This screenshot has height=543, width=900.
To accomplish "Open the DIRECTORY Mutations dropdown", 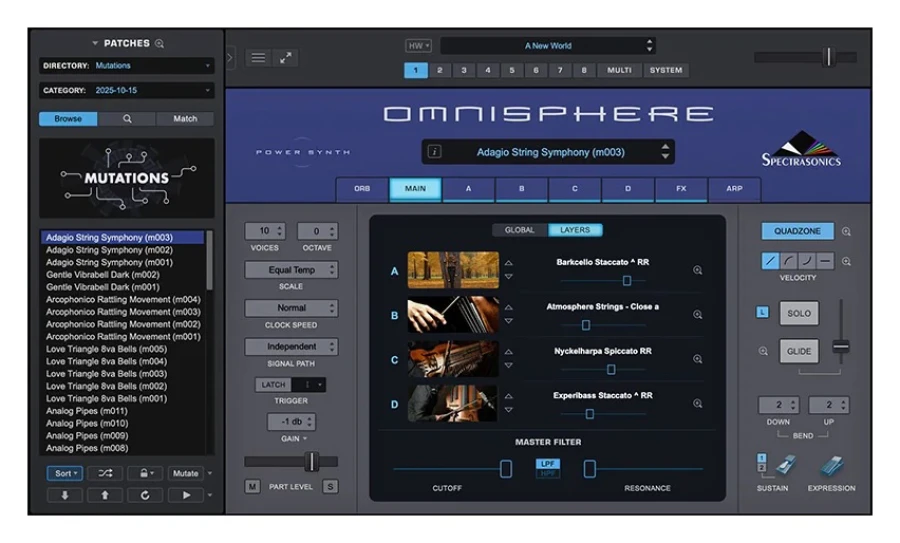I will pos(127,65).
